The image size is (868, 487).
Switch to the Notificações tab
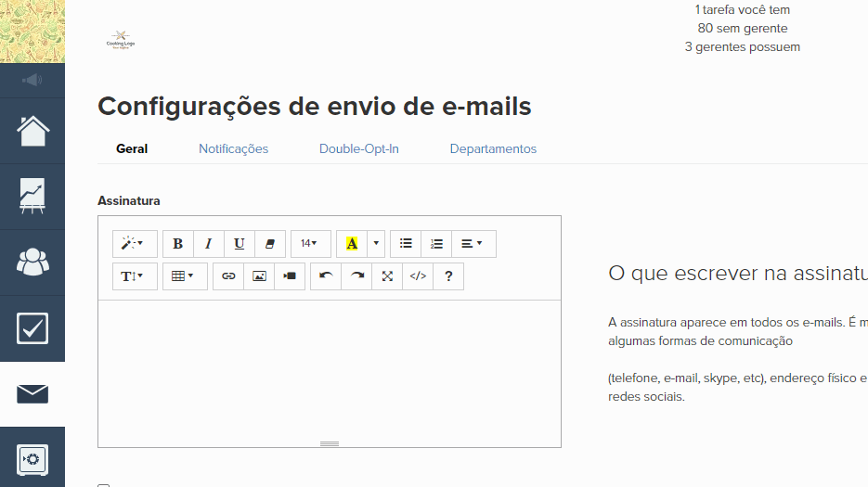[233, 149]
